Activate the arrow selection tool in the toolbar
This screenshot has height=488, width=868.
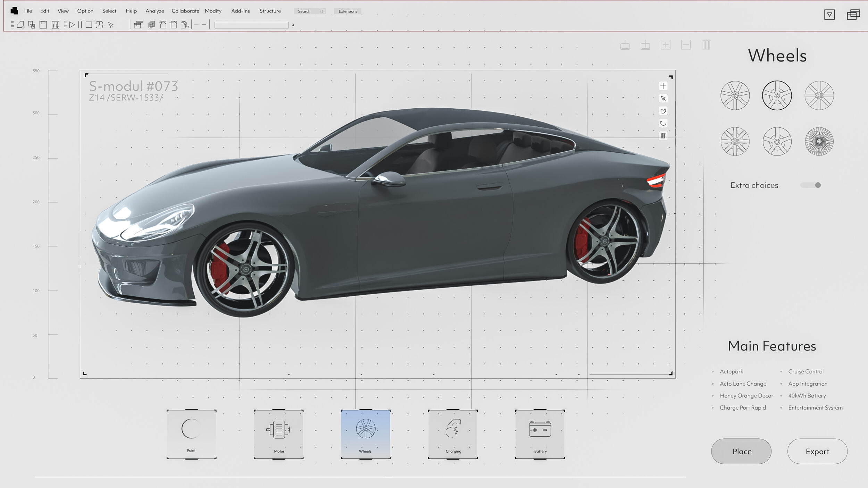[111, 25]
